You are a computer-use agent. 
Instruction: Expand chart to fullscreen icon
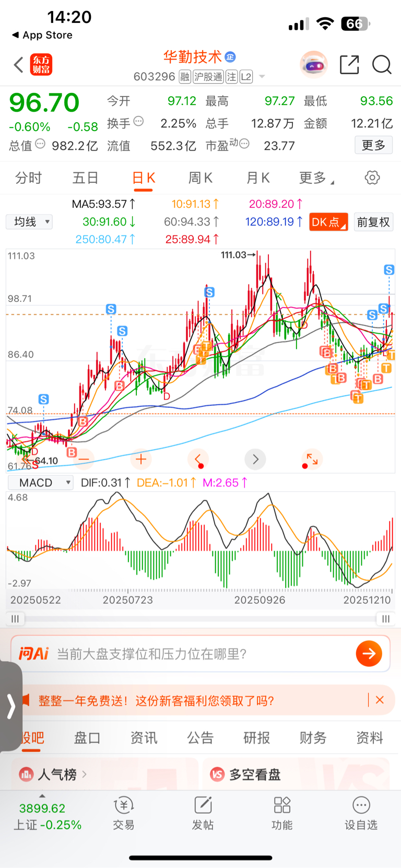(x=312, y=460)
